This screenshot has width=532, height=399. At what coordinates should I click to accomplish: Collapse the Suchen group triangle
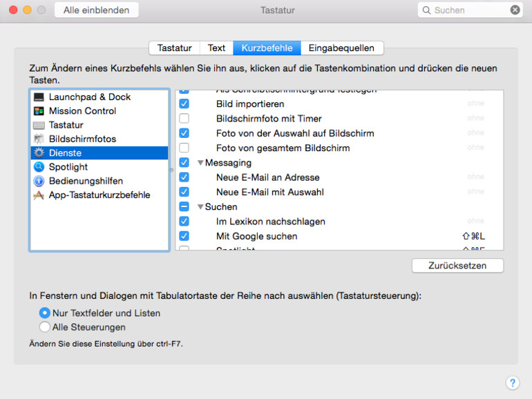click(x=200, y=207)
